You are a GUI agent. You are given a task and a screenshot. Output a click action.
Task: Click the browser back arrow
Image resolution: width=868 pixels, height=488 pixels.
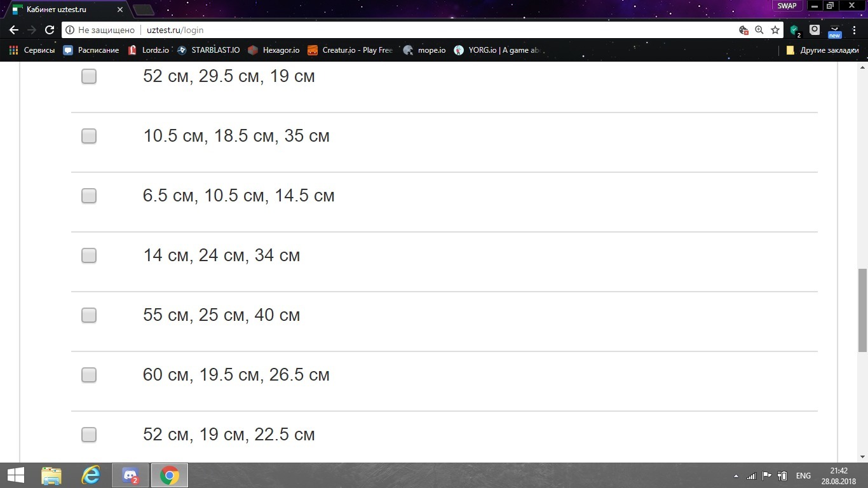[x=14, y=30]
